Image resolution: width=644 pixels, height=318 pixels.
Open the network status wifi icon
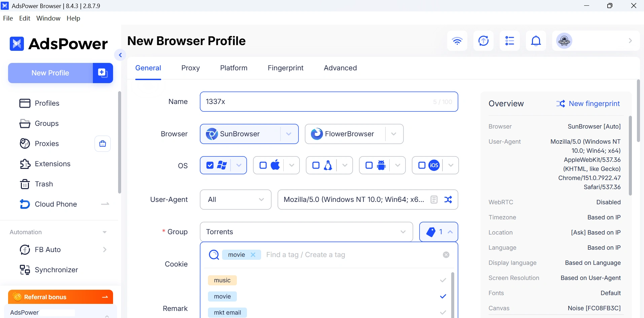pos(457,41)
